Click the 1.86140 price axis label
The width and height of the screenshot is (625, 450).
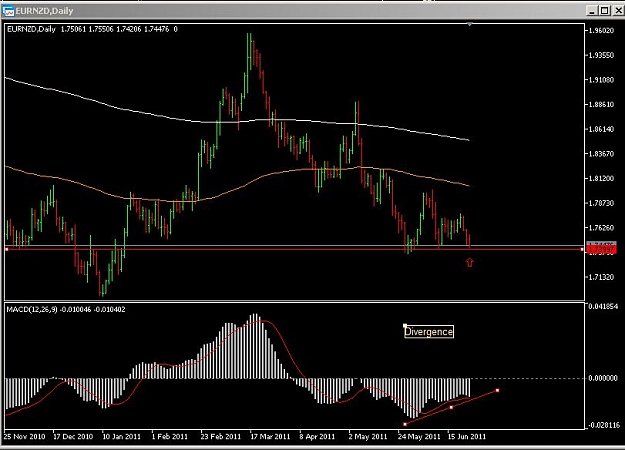[x=601, y=129]
